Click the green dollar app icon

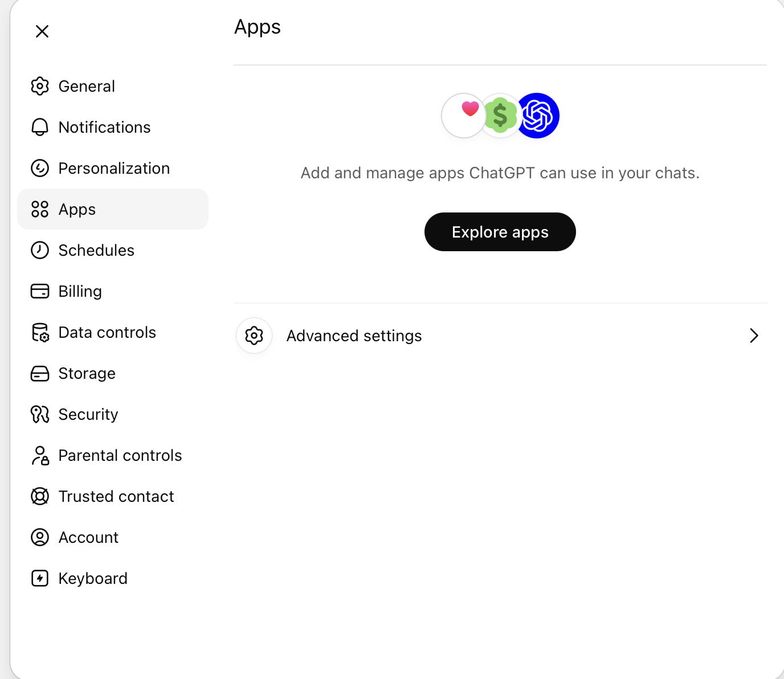tap(500, 116)
